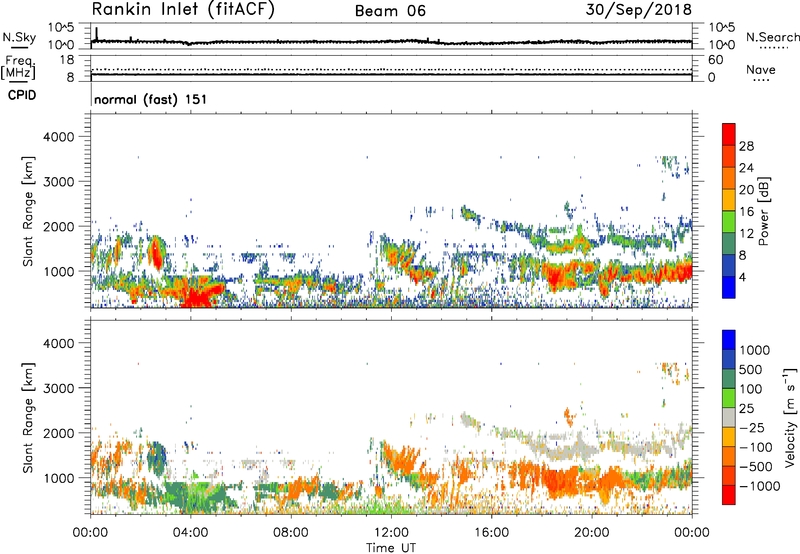Screen dimensions: 800x554
Task: Click the 'Nave' legend label
Action: pos(761,69)
